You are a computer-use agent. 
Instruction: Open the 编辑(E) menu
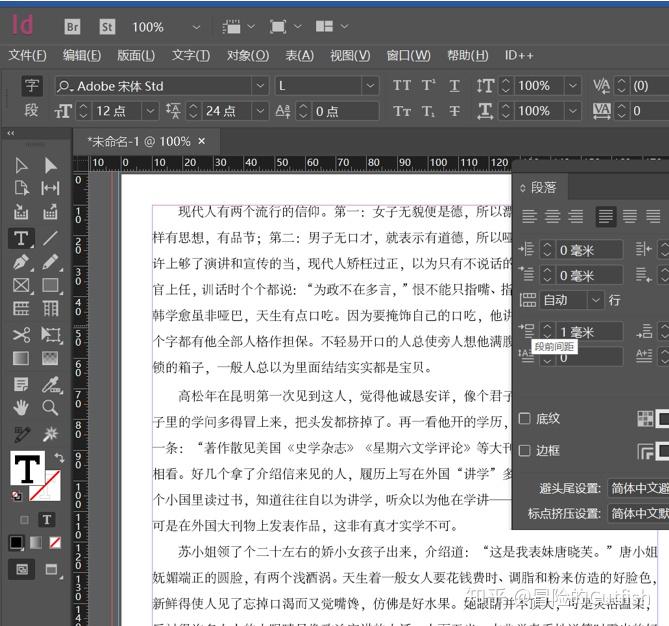coord(82,55)
